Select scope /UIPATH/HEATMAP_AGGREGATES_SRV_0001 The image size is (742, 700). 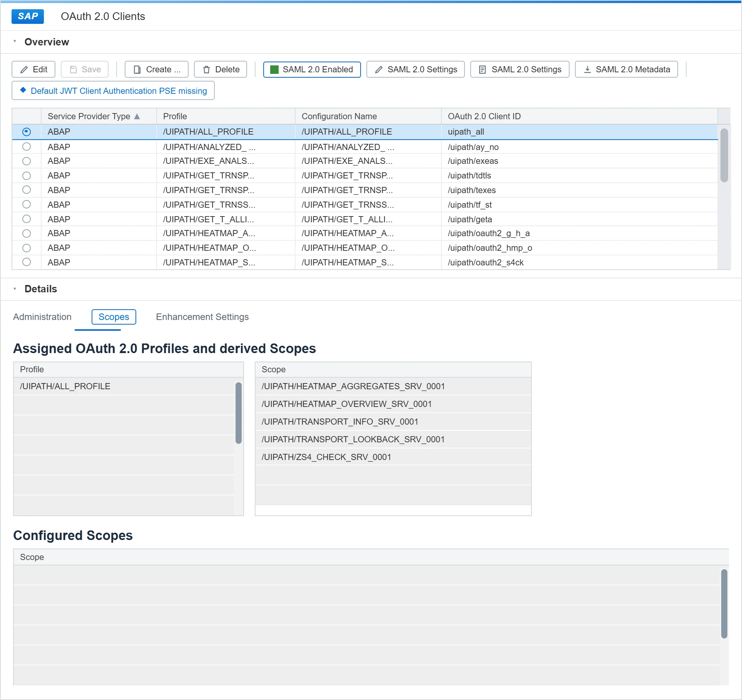click(x=393, y=386)
